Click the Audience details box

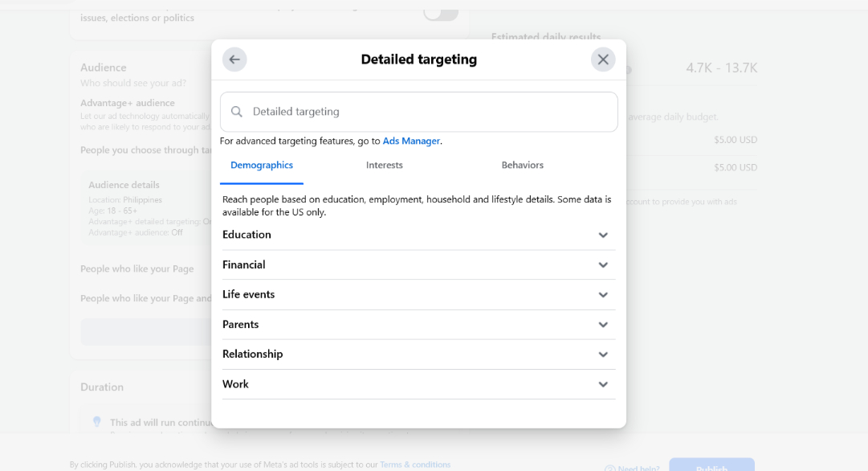point(147,208)
